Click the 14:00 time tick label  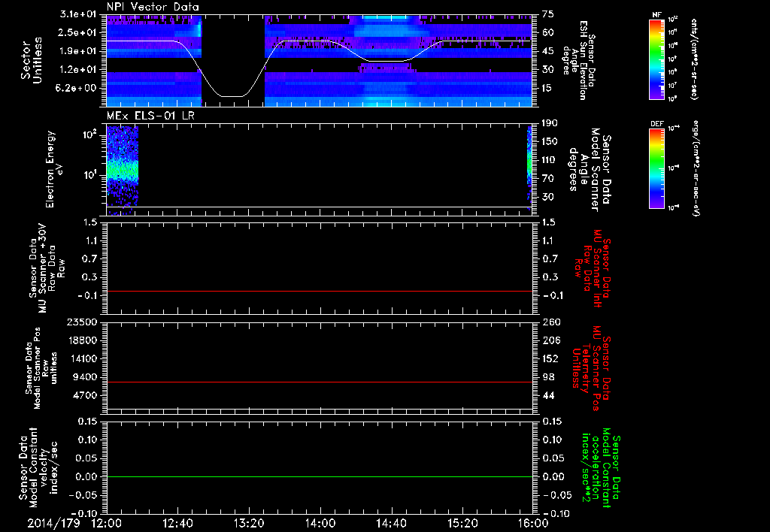(x=320, y=523)
